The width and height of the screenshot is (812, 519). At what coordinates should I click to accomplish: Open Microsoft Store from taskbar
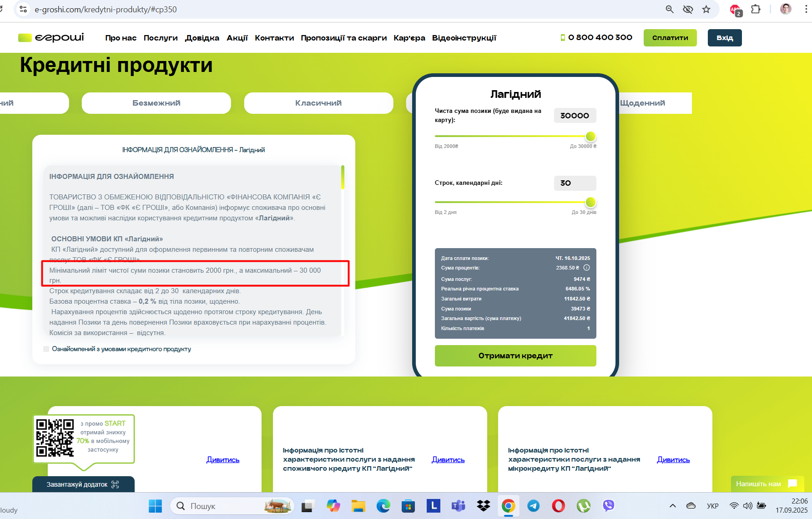[x=408, y=506]
